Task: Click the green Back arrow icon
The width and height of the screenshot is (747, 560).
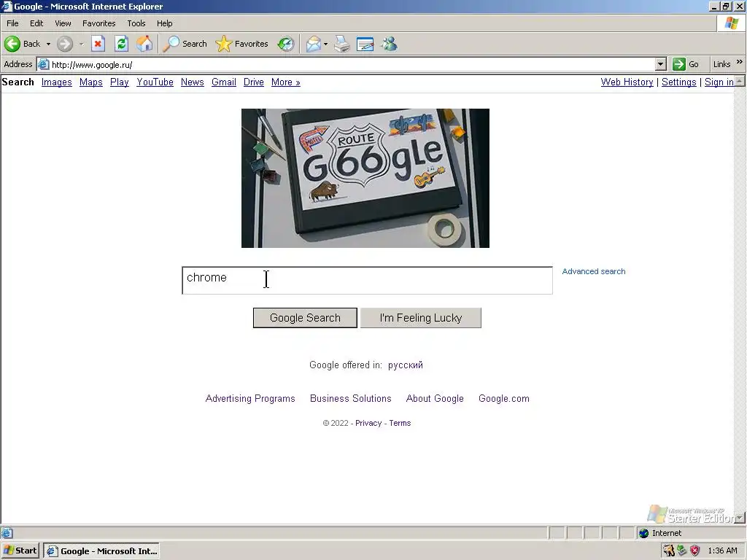Action: [12, 44]
